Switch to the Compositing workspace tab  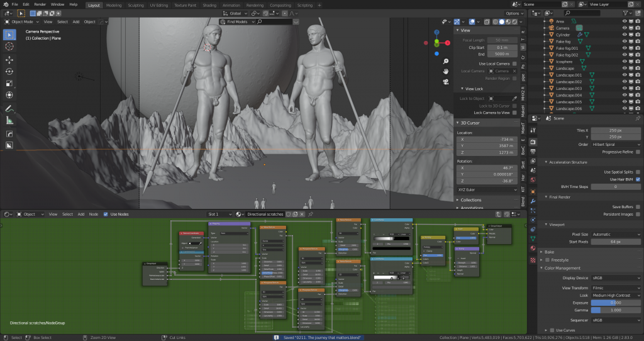tap(280, 5)
